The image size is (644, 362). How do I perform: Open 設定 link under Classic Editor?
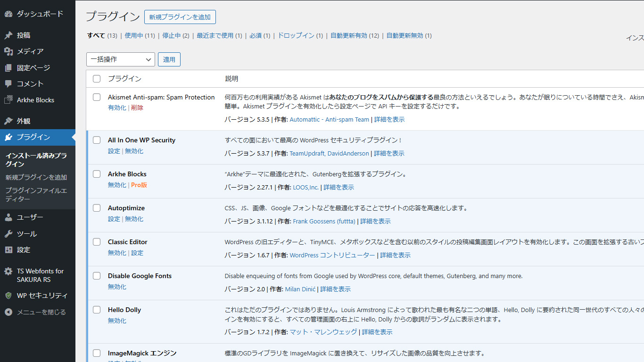click(137, 253)
